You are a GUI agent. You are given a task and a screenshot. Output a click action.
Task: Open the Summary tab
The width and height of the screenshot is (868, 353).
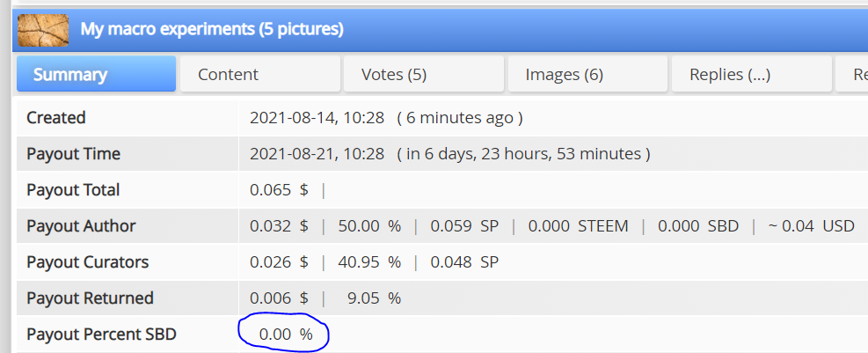pyautogui.click(x=96, y=74)
